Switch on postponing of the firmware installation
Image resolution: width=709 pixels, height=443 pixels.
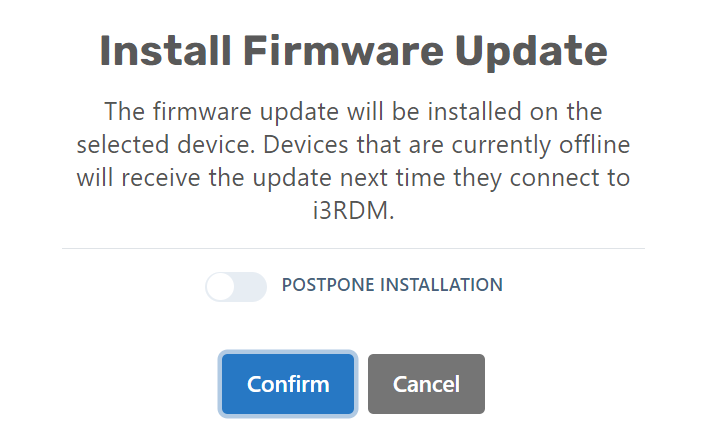point(236,286)
